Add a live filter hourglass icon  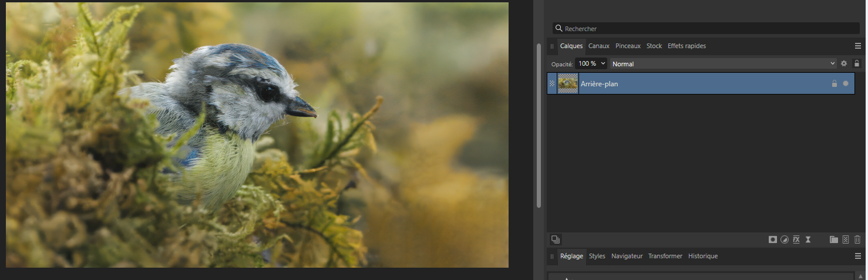pyautogui.click(x=808, y=239)
